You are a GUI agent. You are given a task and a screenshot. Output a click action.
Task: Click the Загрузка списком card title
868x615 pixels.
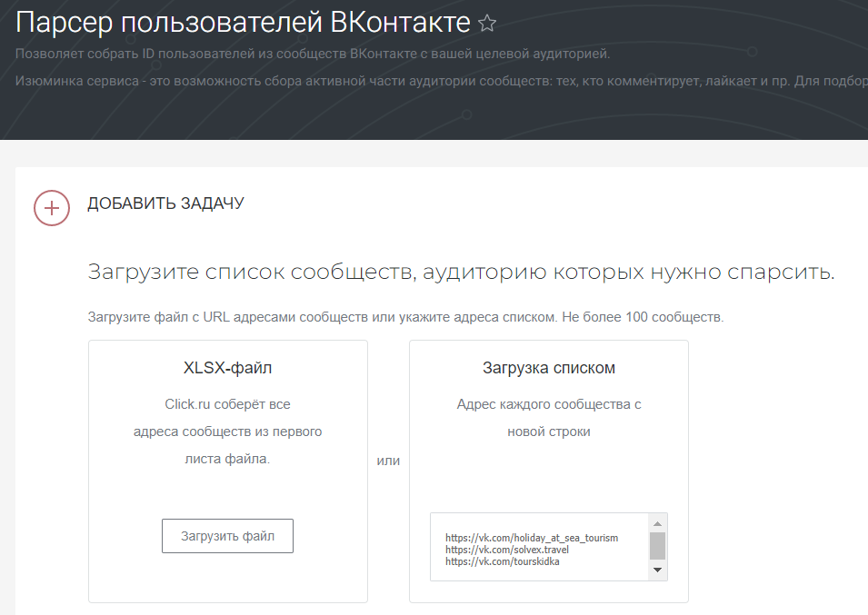click(x=549, y=368)
